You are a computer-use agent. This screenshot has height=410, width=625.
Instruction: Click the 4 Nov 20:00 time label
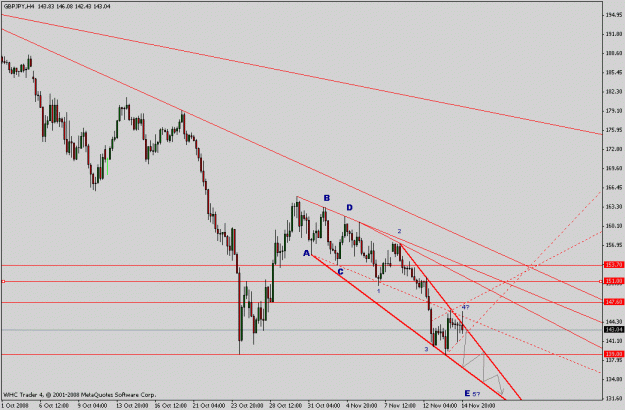[x=362, y=406]
